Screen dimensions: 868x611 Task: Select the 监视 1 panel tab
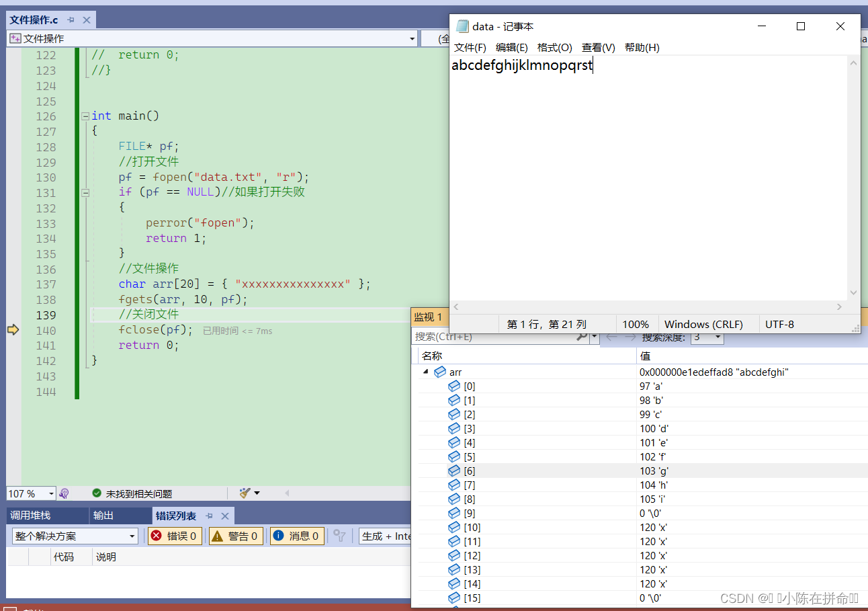point(428,317)
